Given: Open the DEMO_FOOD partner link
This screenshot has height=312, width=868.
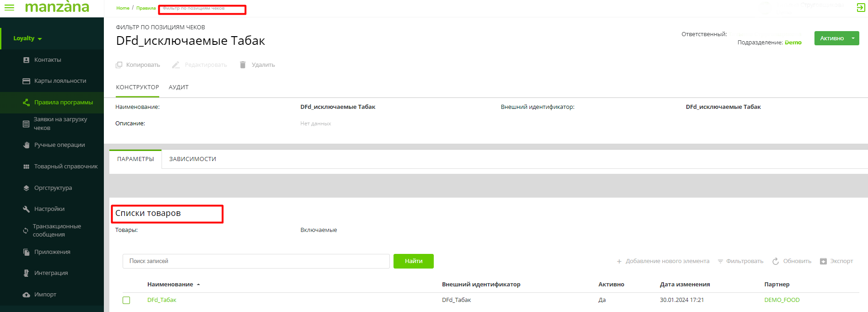Looking at the screenshot, I should (782, 300).
